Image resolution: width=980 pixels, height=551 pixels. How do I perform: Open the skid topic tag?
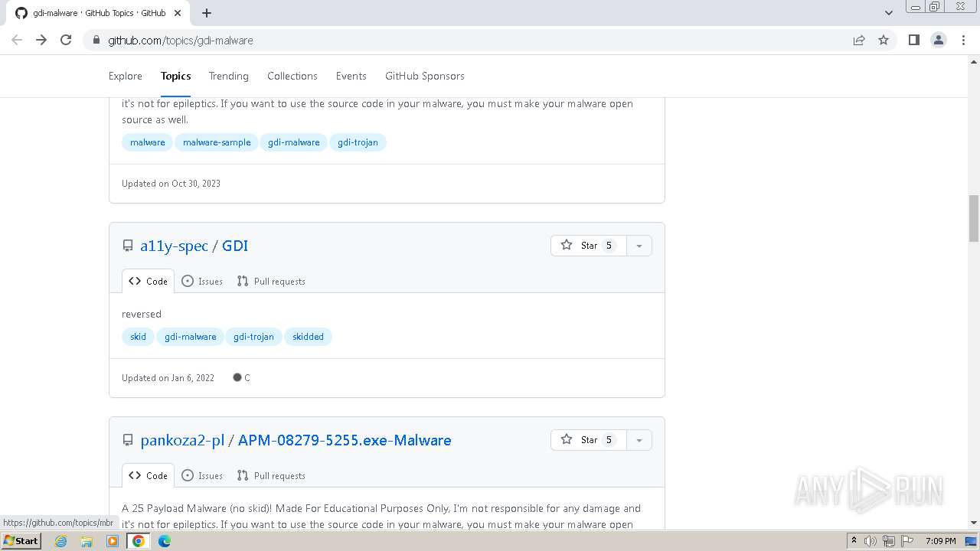pyautogui.click(x=138, y=337)
